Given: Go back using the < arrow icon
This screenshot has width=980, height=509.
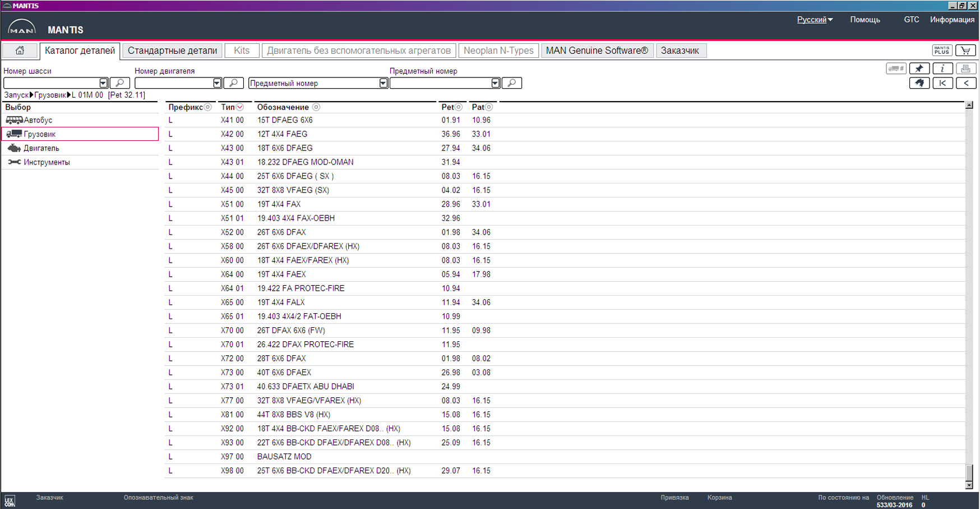Looking at the screenshot, I should [966, 83].
